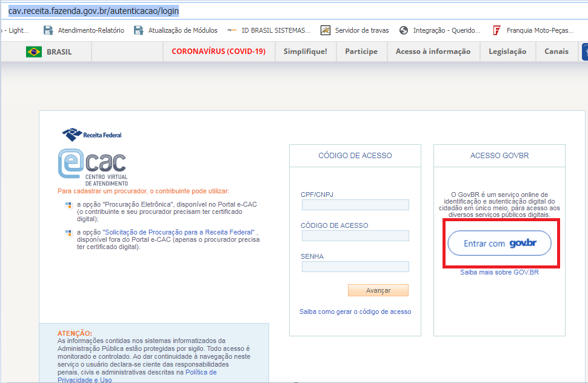Viewport: 588px width, 383px height.
Task: Click the Procuração Eletrônica bullet icon
Action: (x=68, y=205)
